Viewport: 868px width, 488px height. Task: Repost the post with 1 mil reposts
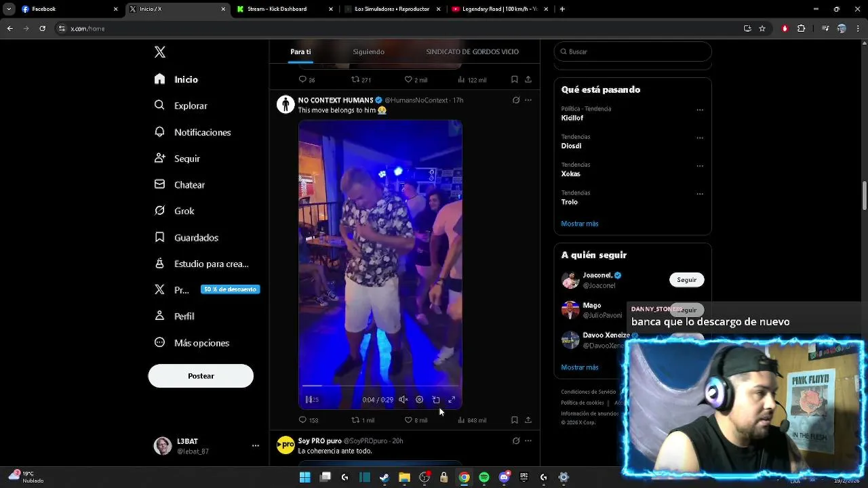[x=363, y=420]
